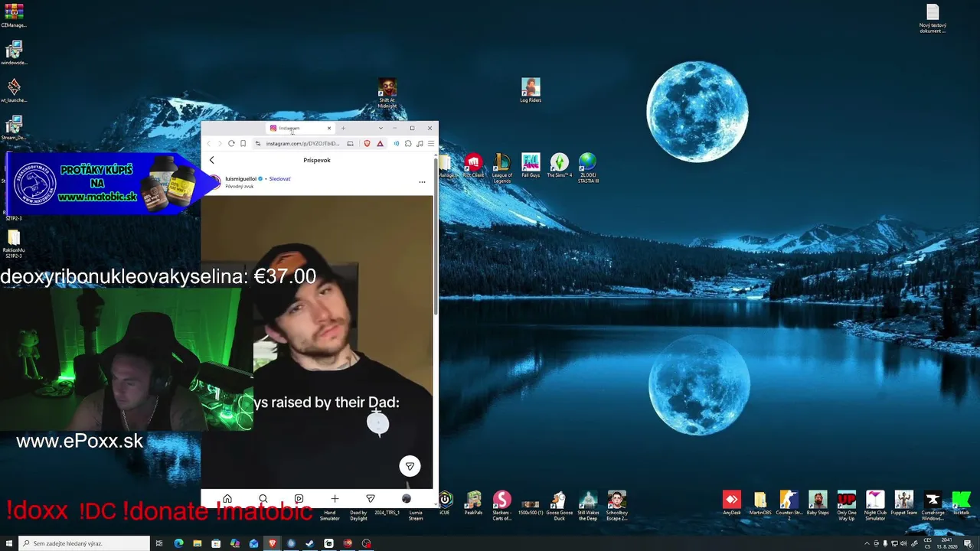This screenshot has width=980, height=551.
Task: Open the Brave Shields lion icon
Action: point(367,143)
